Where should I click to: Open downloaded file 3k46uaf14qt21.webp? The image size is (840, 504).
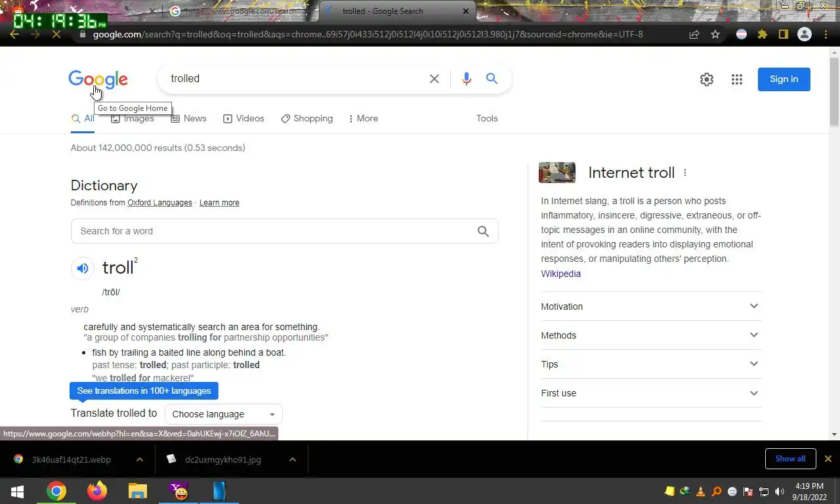[72, 459]
